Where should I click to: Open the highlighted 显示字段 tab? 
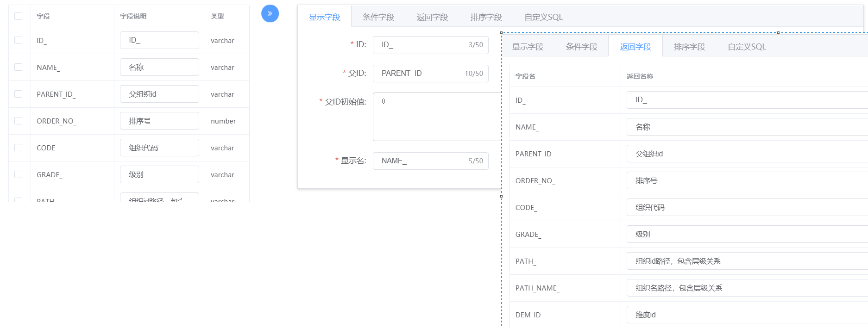point(324,17)
